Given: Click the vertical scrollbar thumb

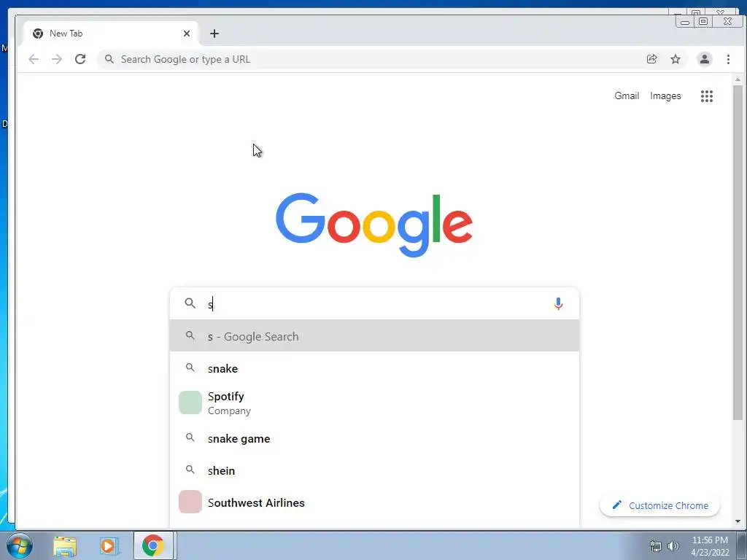Looking at the screenshot, I should click(x=738, y=252).
